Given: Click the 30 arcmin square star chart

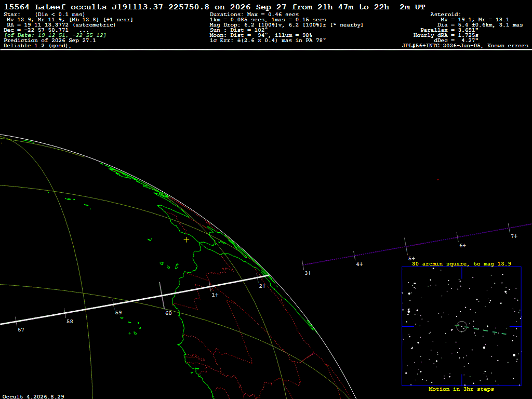Looking at the screenshot, I should pyautogui.click(x=461, y=326).
